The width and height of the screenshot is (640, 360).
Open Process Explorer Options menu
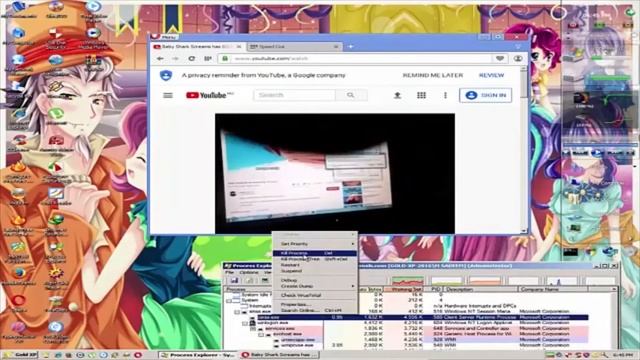tap(249, 272)
